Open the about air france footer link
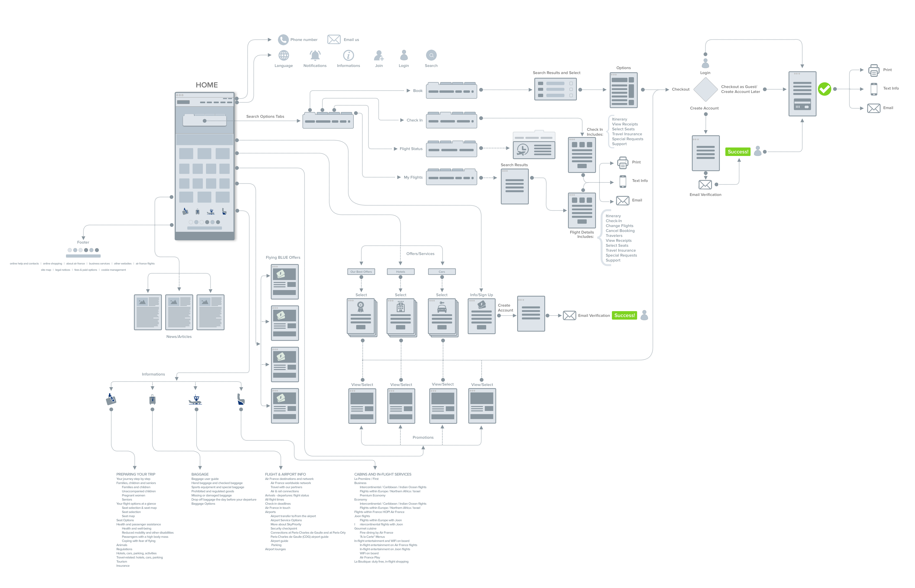Image resolution: width=915 pixels, height=588 pixels. click(x=75, y=264)
